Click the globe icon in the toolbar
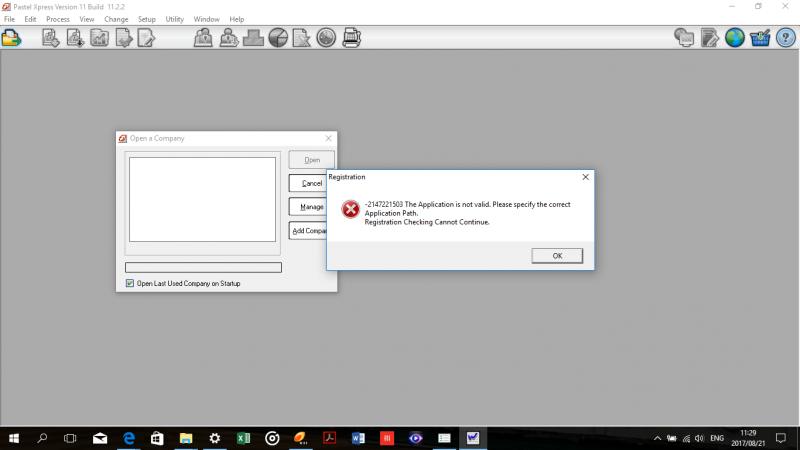Viewport: 800px width, 450px height. click(735, 38)
